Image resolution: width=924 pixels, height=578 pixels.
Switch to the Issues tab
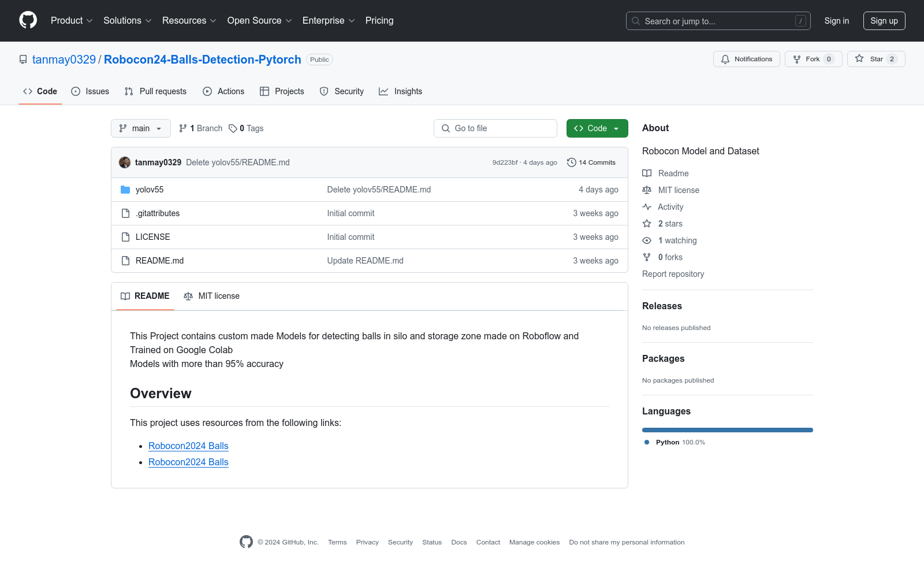click(90, 91)
